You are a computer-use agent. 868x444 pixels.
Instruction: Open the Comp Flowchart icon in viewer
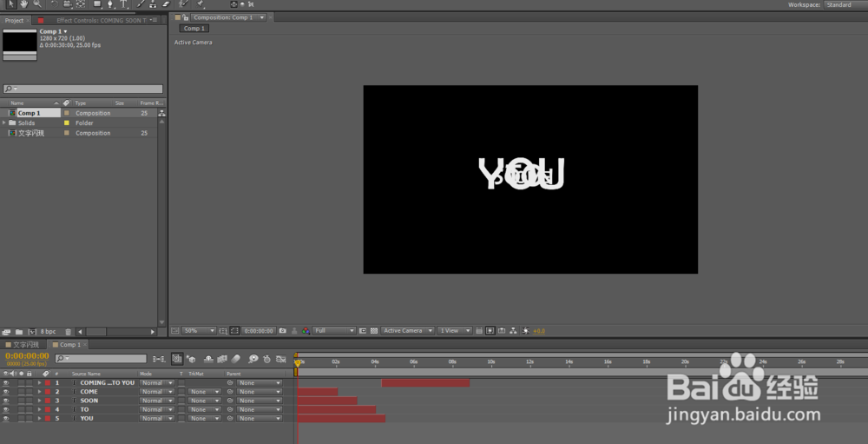[x=513, y=331]
